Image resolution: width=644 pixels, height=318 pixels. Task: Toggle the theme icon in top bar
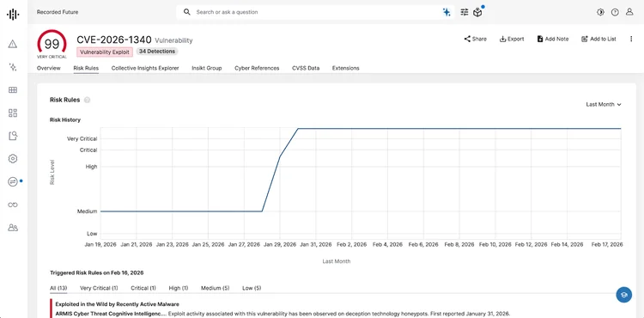click(x=600, y=12)
